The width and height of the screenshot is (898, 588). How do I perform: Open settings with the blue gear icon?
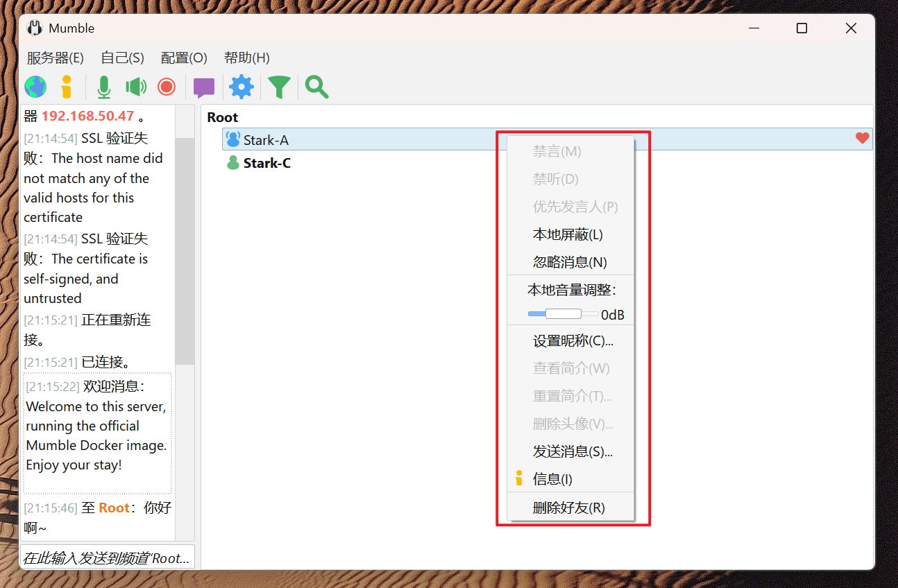[242, 87]
